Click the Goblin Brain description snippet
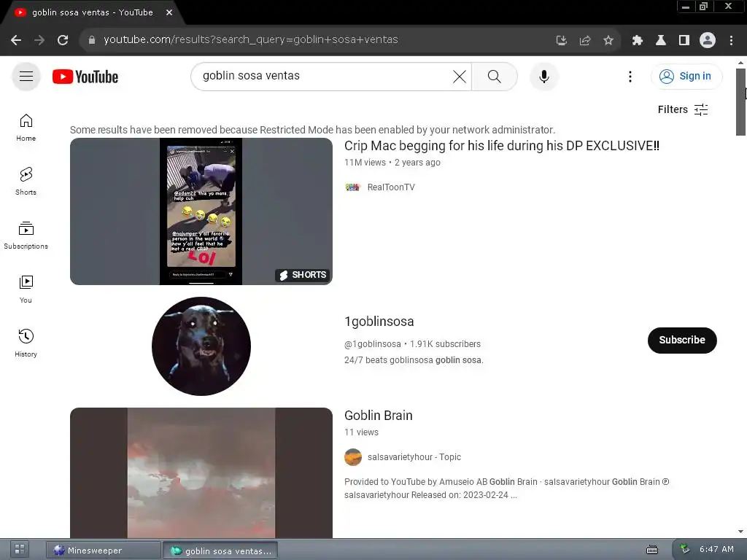 [x=506, y=488]
